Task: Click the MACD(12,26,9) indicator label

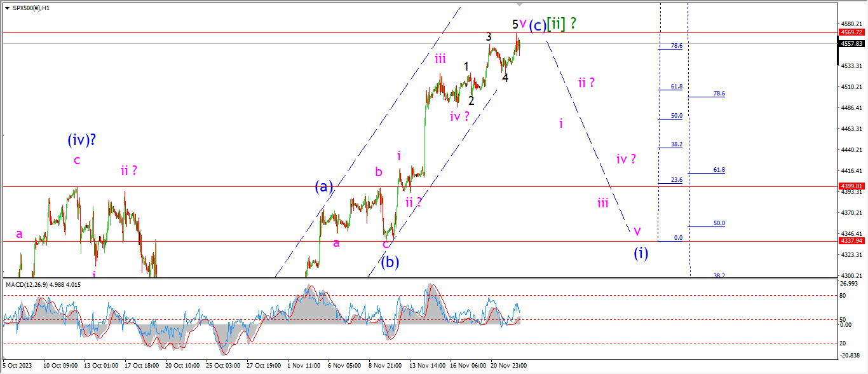Action: click(43, 284)
